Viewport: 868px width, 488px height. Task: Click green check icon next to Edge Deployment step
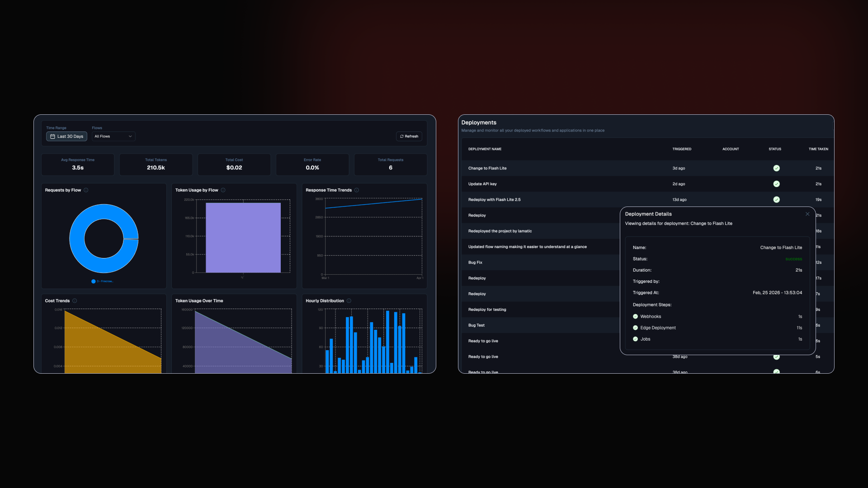point(635,328)
